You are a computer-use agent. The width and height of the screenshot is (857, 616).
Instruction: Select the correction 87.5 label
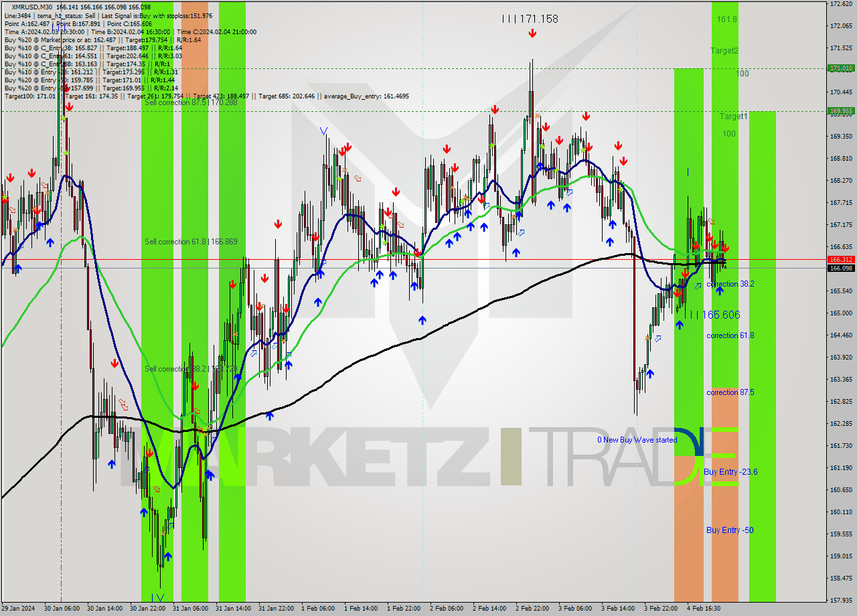click(730, 392)
